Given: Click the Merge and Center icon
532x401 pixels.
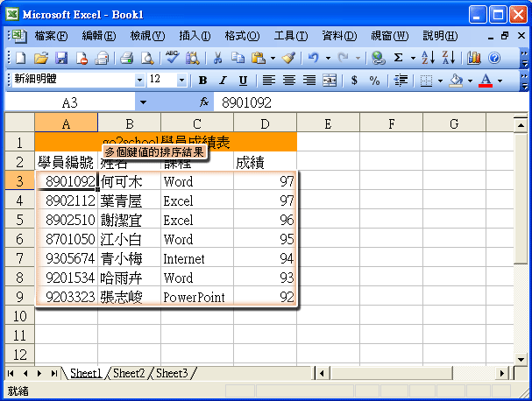Looking at the screenshot, I should click(x=330, y=81).
